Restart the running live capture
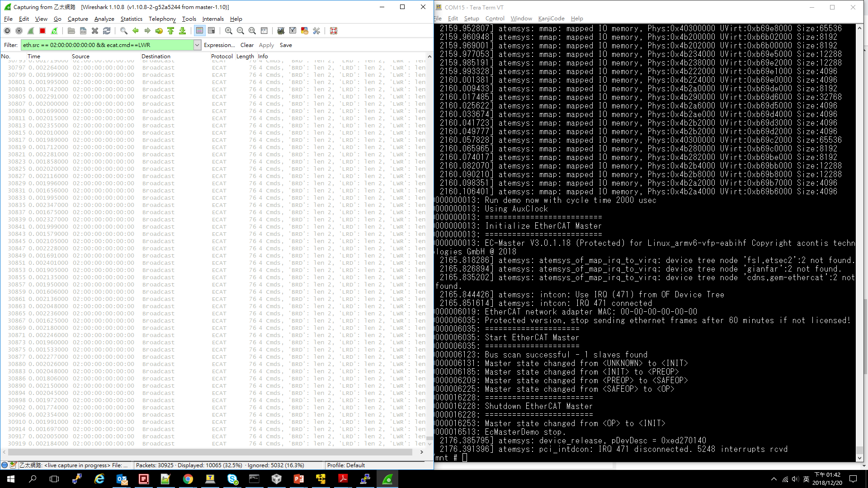The width and height of the screenshot is (868, 488). click(54, 31)
